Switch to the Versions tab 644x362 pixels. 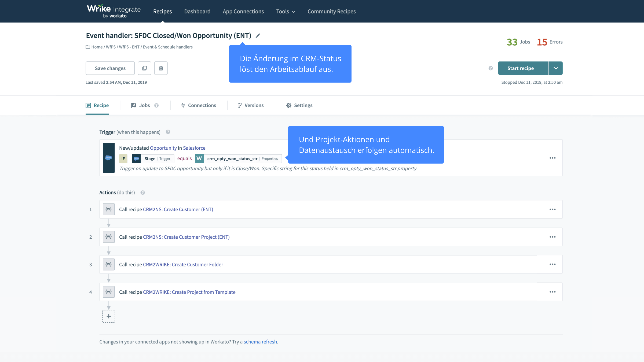click(x=251, y=105)
